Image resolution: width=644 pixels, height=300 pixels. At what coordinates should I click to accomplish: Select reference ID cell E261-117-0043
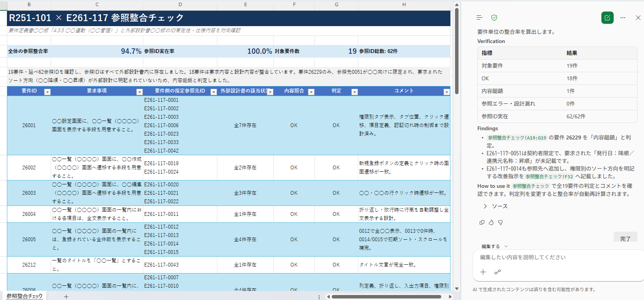[x=180, y=265]
